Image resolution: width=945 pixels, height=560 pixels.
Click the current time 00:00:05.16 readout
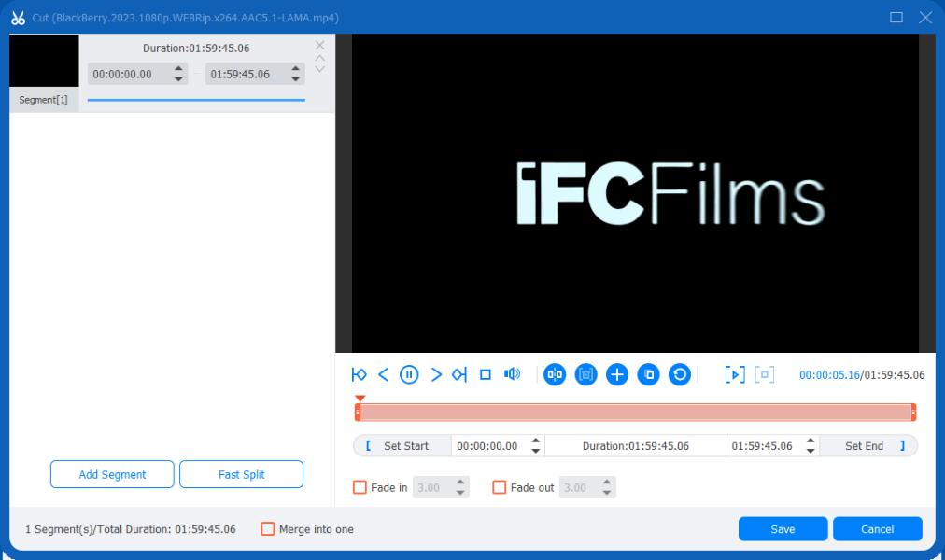coord(829,374)
